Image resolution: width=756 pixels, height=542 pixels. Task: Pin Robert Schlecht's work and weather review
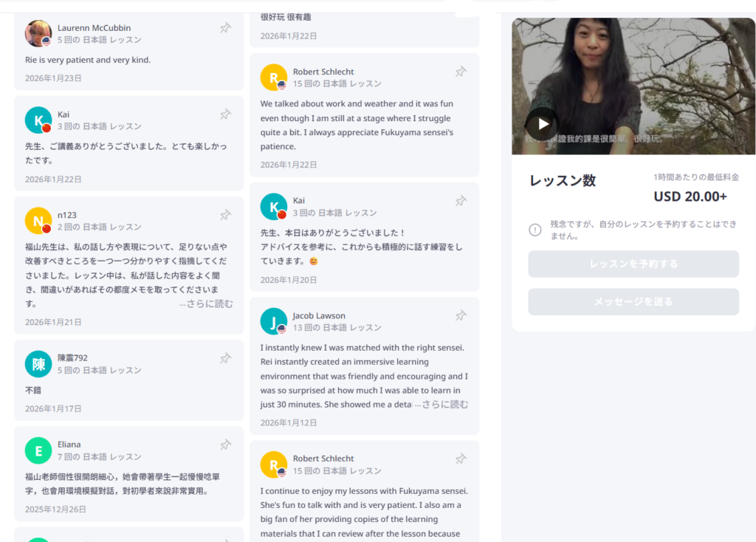coord(461,72)
